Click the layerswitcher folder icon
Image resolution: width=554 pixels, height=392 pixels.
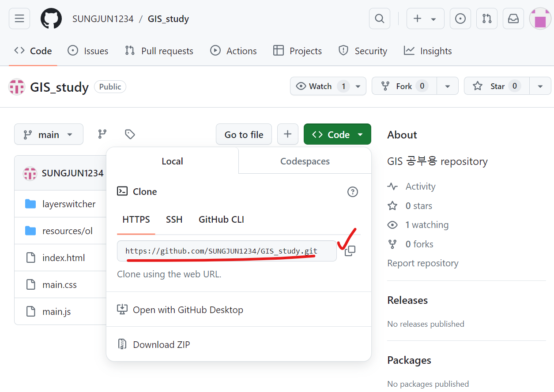pyautogui.click(x=30, y=204)
